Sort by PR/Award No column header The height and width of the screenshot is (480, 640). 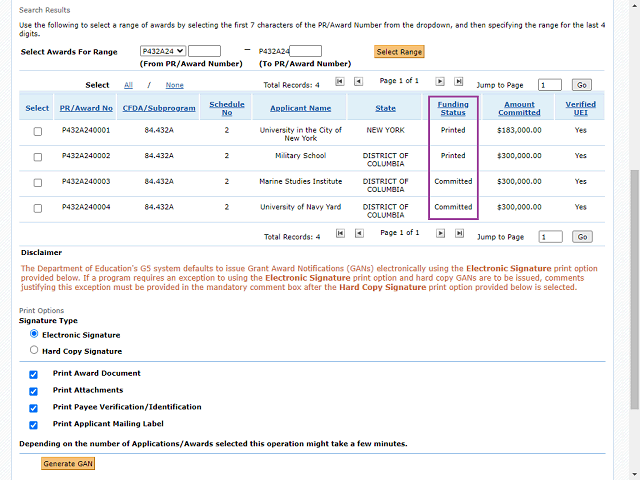[86, 108]
